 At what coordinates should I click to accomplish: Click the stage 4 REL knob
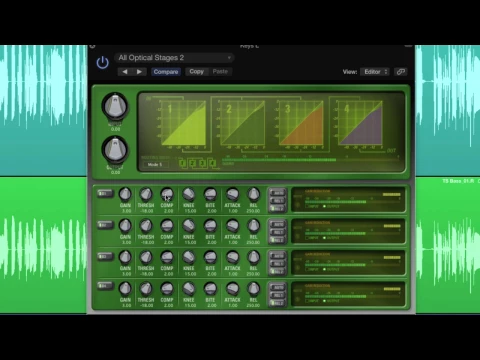coord(254,288)
